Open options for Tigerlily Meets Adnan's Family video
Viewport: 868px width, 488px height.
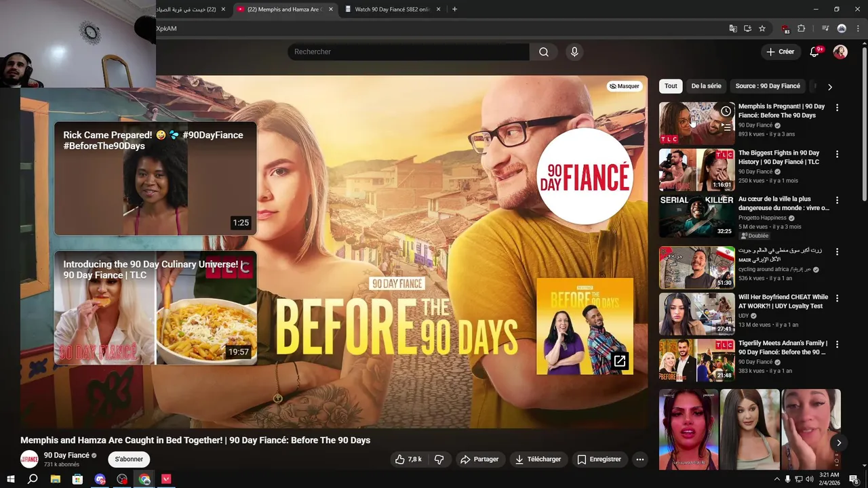pos(837,344)
